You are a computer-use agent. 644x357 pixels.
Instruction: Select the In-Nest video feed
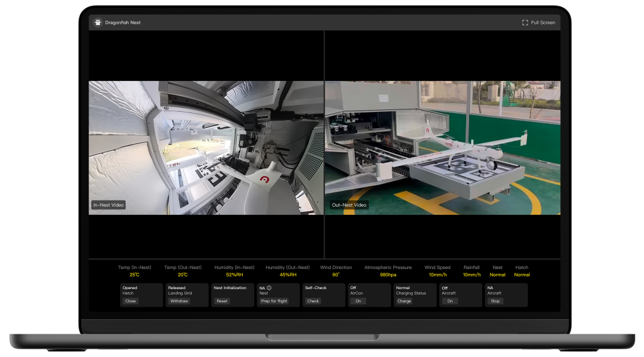tap(206, 148)
